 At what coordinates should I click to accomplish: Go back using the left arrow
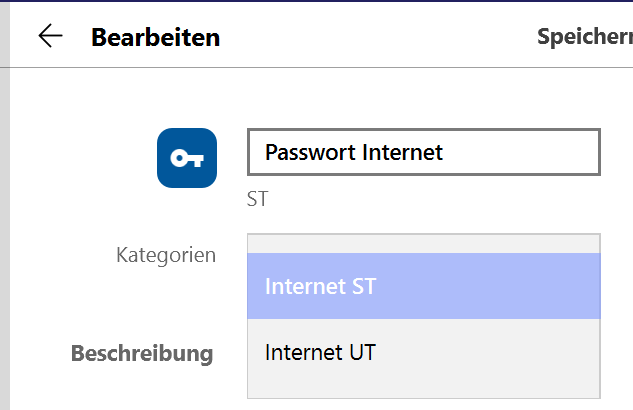point(50,36)
